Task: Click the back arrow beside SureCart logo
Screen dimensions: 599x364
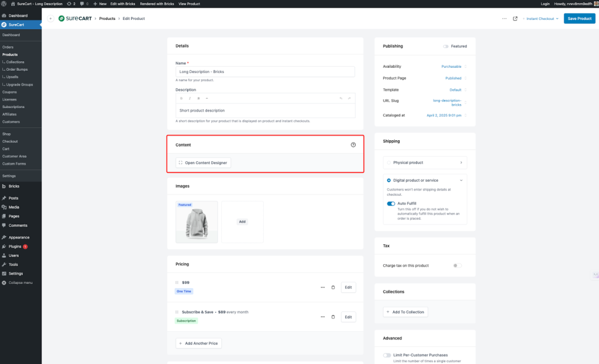Action: tap(51, 19)
